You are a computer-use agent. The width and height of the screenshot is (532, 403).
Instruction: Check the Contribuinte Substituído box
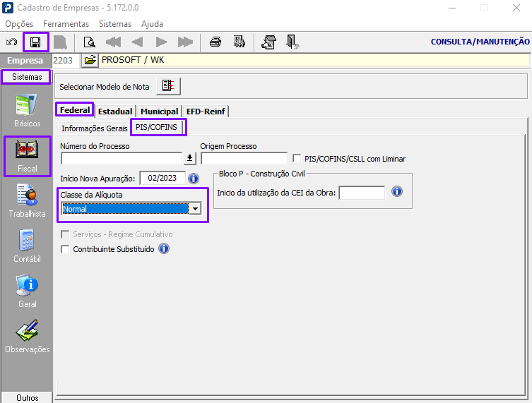coord(65,249)
